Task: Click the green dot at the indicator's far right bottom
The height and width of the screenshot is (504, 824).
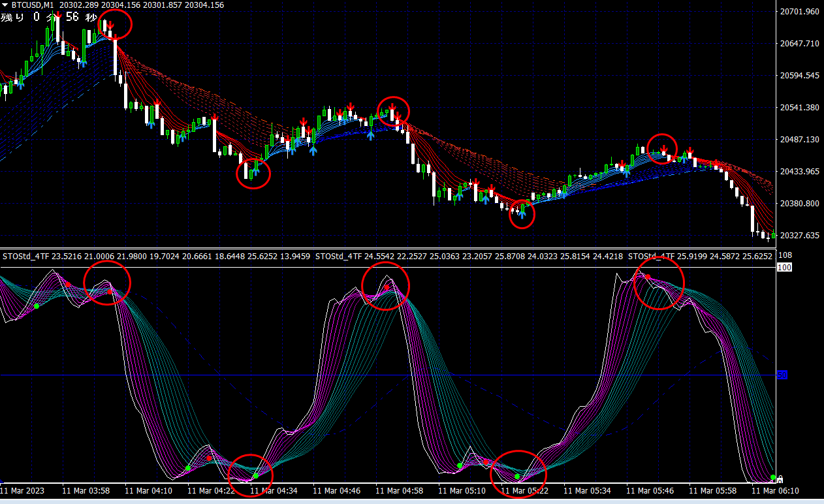Action: pyautogui.click(x=773, y=478)
